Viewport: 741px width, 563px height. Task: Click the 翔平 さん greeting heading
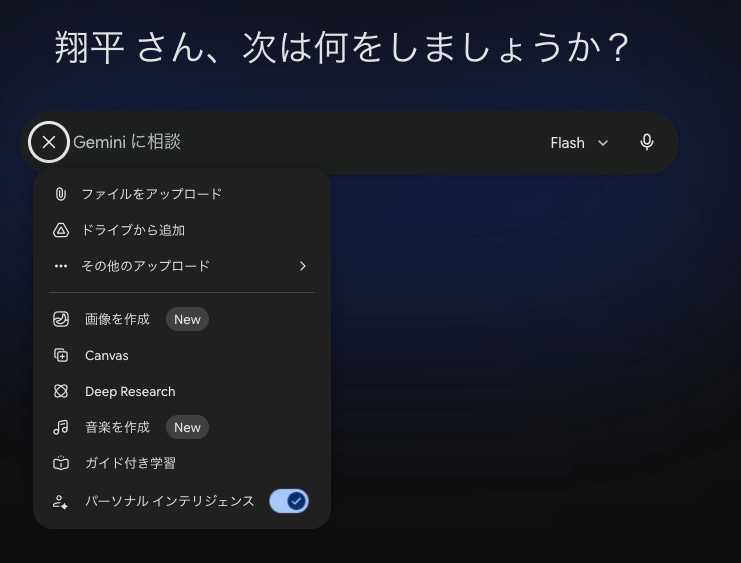(342, 47)
